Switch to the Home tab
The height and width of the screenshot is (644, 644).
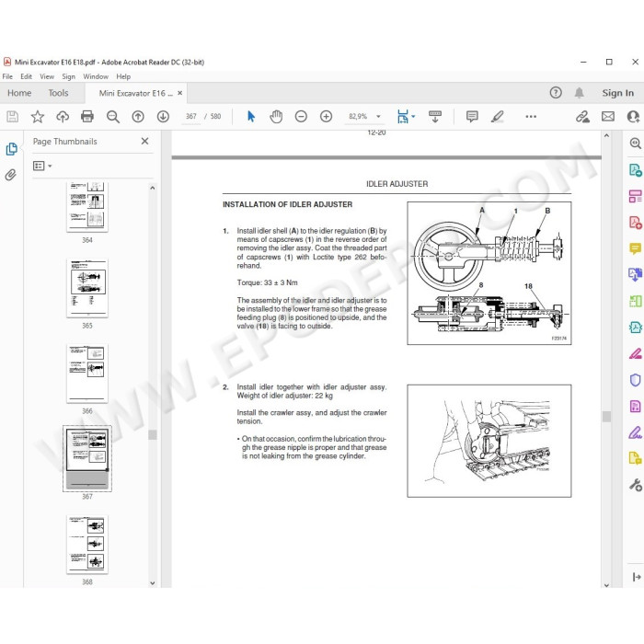coord(19,93)
